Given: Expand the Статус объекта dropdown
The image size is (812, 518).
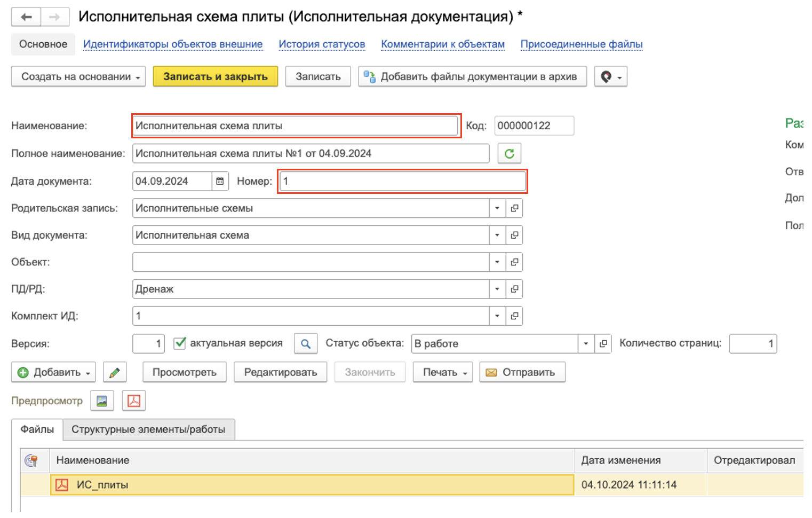Looking at the screenshot, I should (586, 343).
